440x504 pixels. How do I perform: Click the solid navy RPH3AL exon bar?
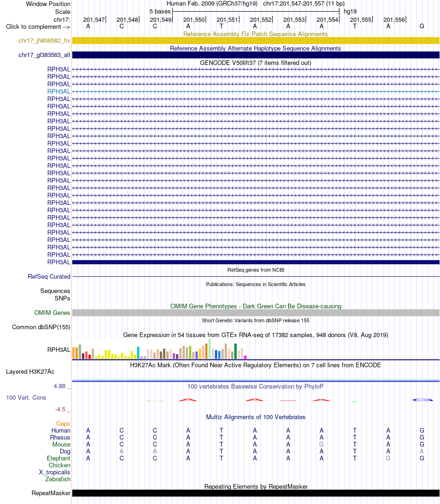coord(256,262)
